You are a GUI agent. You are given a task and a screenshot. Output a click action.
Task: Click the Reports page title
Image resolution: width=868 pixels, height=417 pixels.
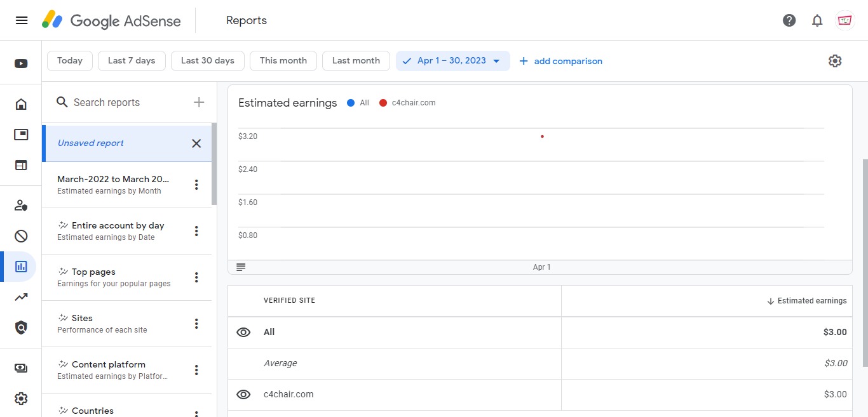247,20
